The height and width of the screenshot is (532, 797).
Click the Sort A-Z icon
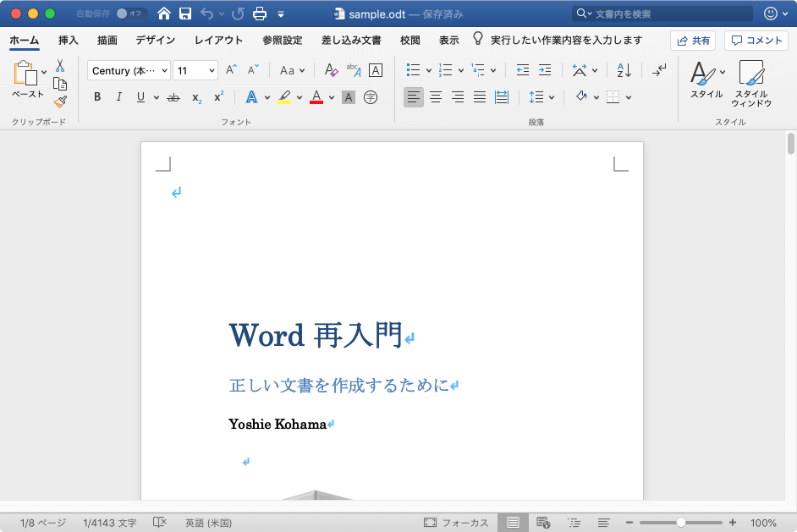624,71
